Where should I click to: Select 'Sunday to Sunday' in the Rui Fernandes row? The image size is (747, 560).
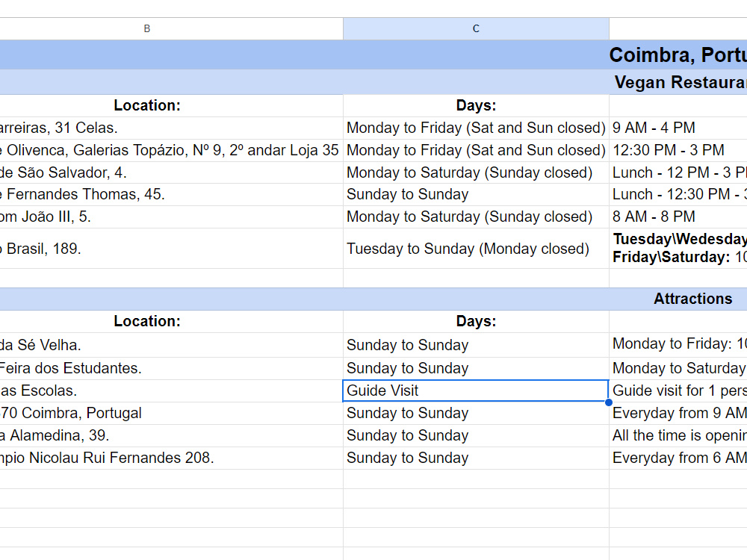(476, 458)
